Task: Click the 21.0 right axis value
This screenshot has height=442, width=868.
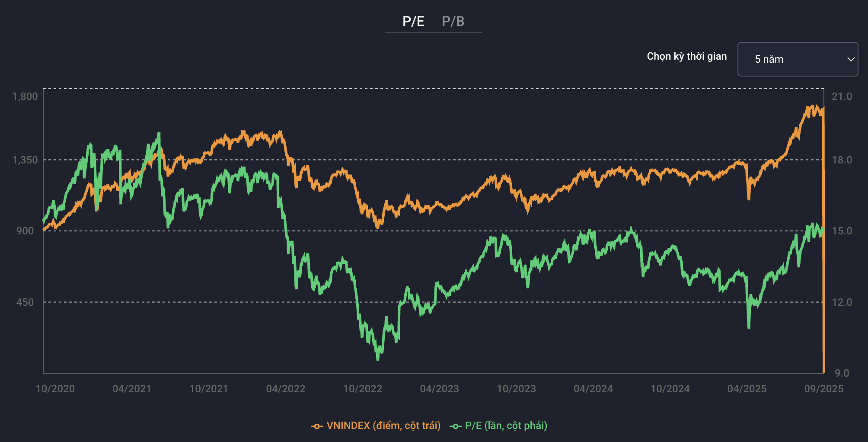Action: pyautogui.click(x=842, y=96)
